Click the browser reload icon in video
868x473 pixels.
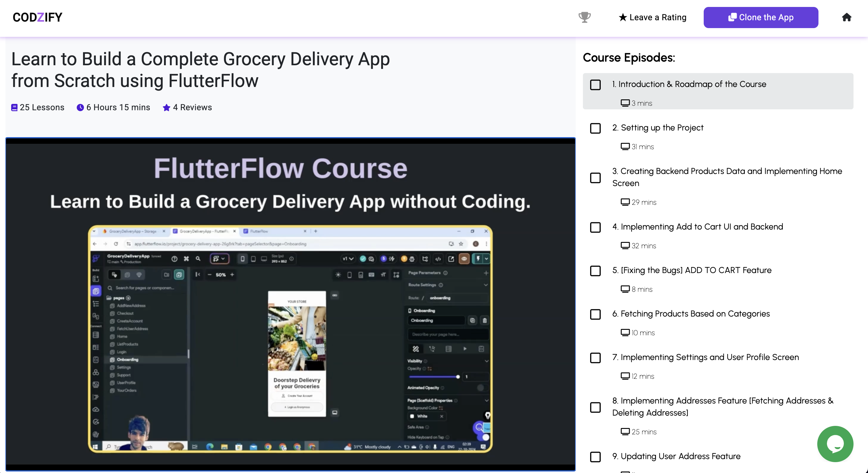pyautogui.click(x=116, y=243)
